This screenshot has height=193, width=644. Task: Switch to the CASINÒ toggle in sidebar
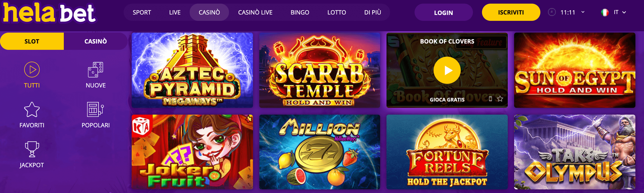tap(95, 41)
